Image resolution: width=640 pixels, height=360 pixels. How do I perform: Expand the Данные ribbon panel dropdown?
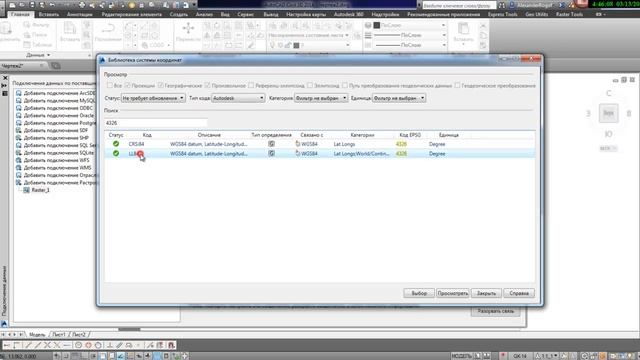pyautogui.click(x=38, y=55)
